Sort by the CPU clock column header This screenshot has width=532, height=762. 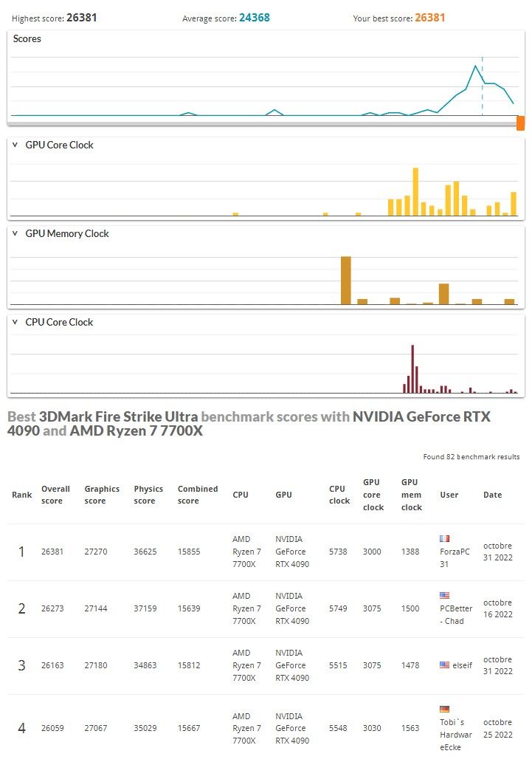coord(339,495)
